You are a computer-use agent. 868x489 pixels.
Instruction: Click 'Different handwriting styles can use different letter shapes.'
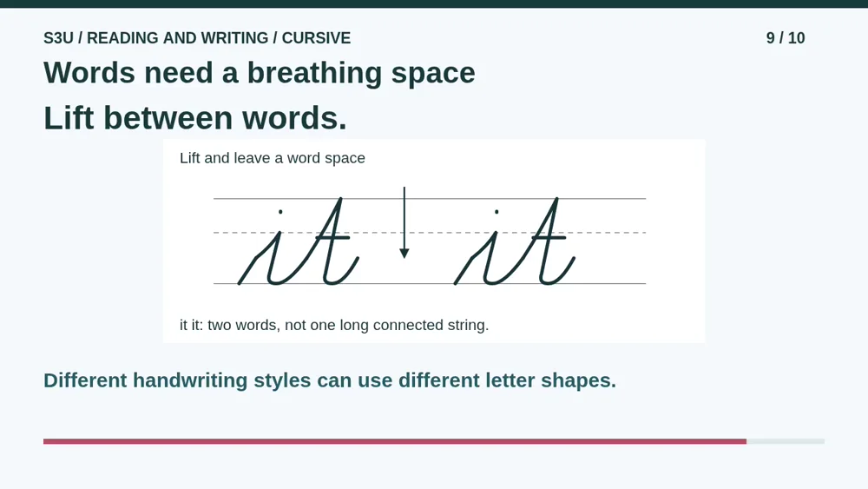330,380
